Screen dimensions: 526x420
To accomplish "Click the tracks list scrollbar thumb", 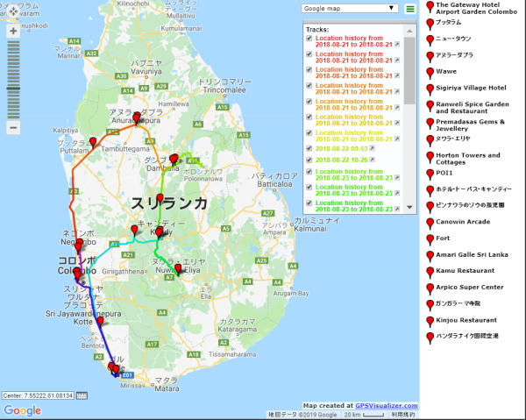I will tap(409, 70).
